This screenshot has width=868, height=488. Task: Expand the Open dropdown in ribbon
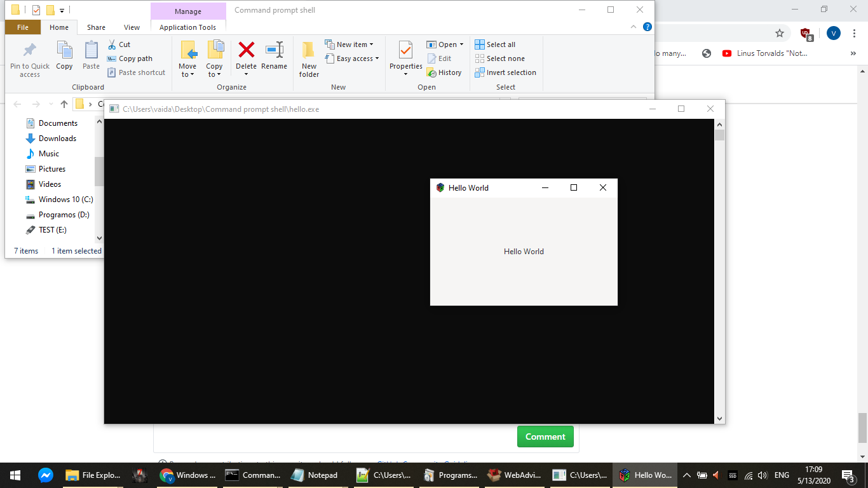coord(445,44)
